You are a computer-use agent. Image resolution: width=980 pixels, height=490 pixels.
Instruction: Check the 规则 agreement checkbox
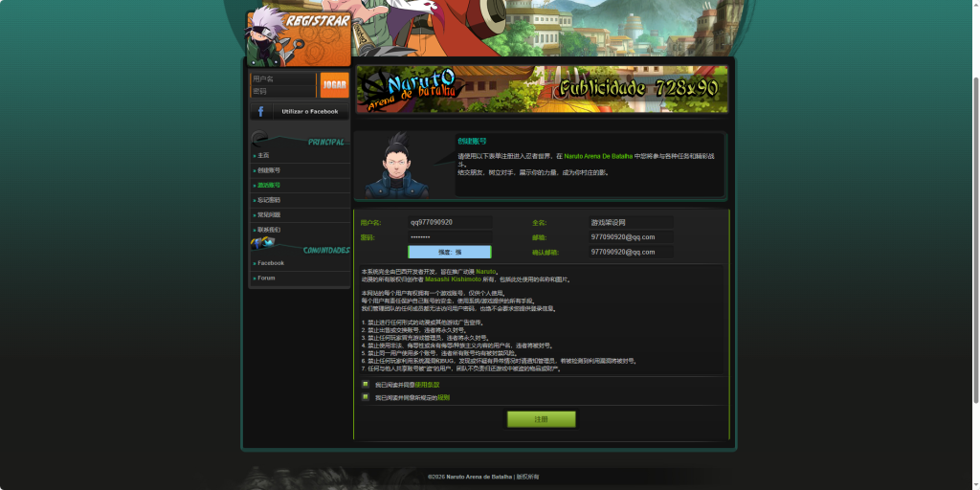click(366, 397)
